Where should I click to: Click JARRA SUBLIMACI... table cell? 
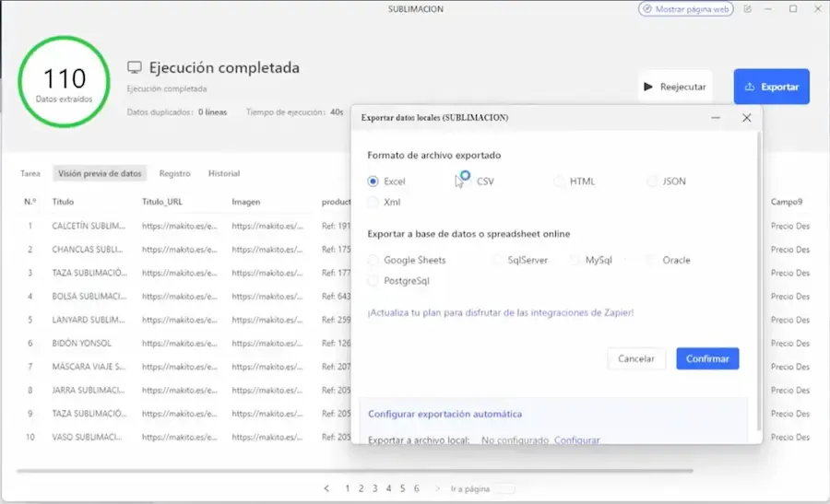tap(89, 391)
